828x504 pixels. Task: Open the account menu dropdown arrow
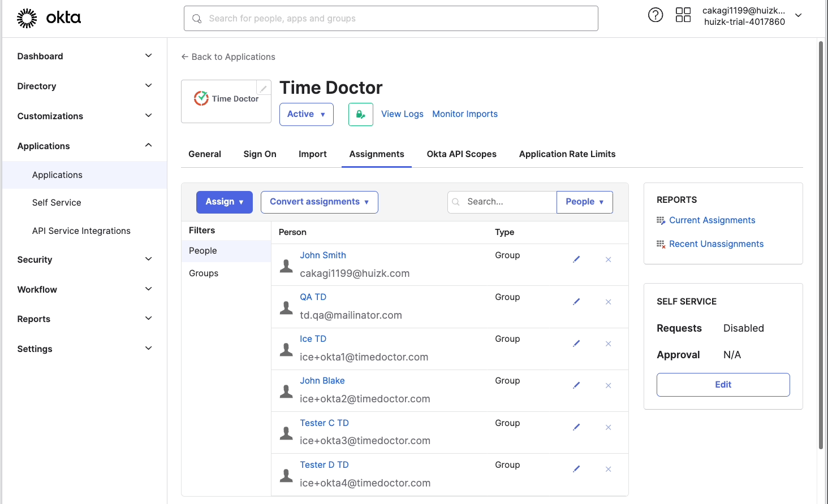tap(799, 16)
